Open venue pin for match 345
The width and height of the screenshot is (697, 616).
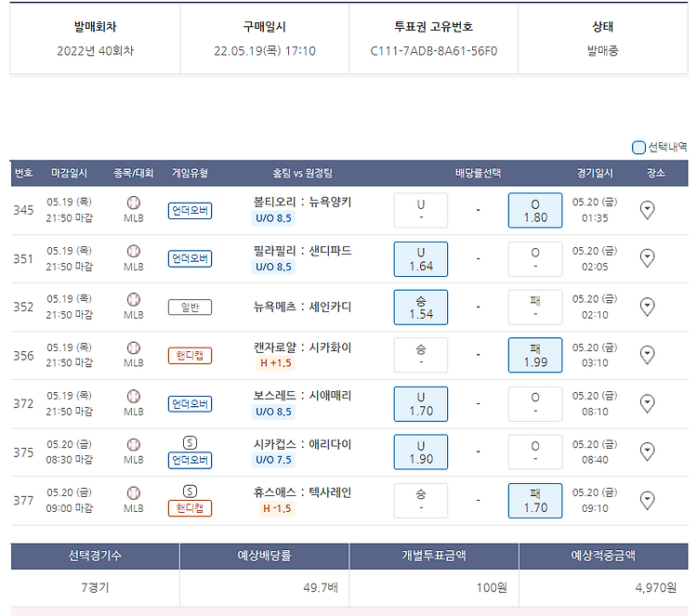click(x=647, y=210)
